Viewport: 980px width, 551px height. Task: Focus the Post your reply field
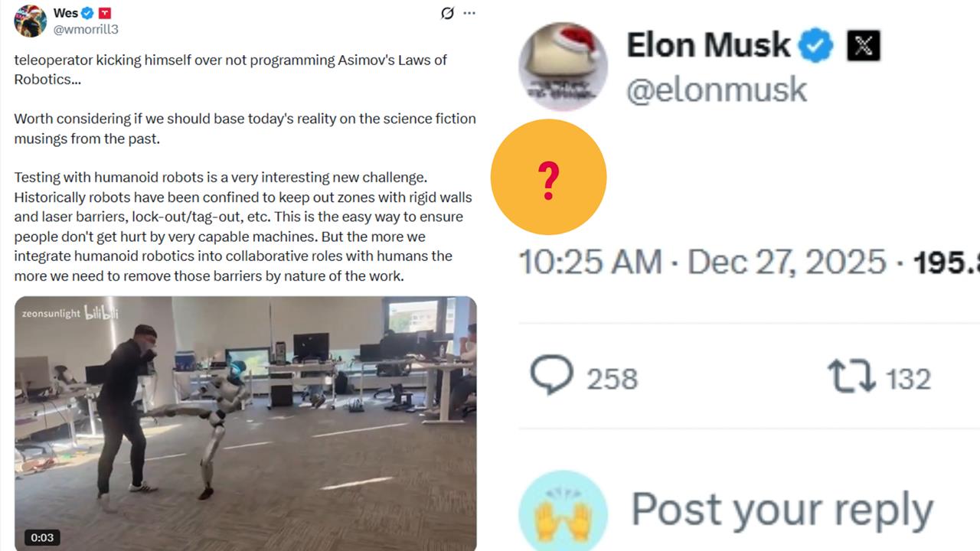[x=781, y=510]
